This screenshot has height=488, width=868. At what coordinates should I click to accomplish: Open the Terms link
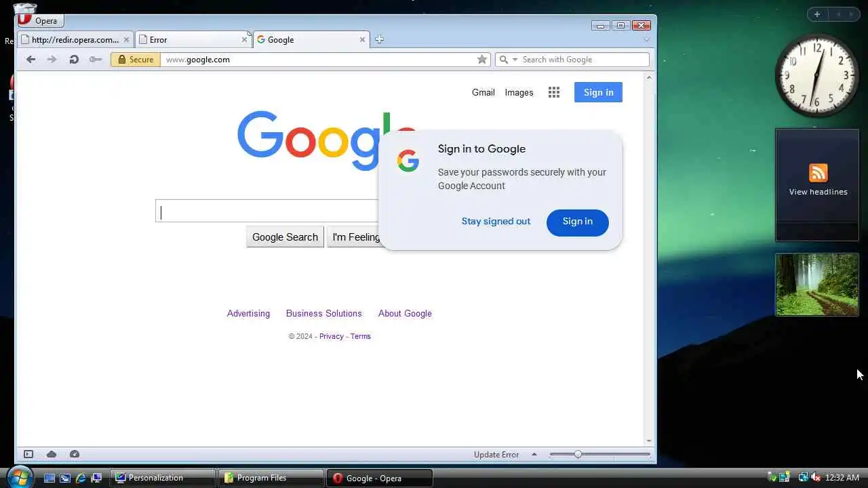pyautogui.click(x=361, y=336)
